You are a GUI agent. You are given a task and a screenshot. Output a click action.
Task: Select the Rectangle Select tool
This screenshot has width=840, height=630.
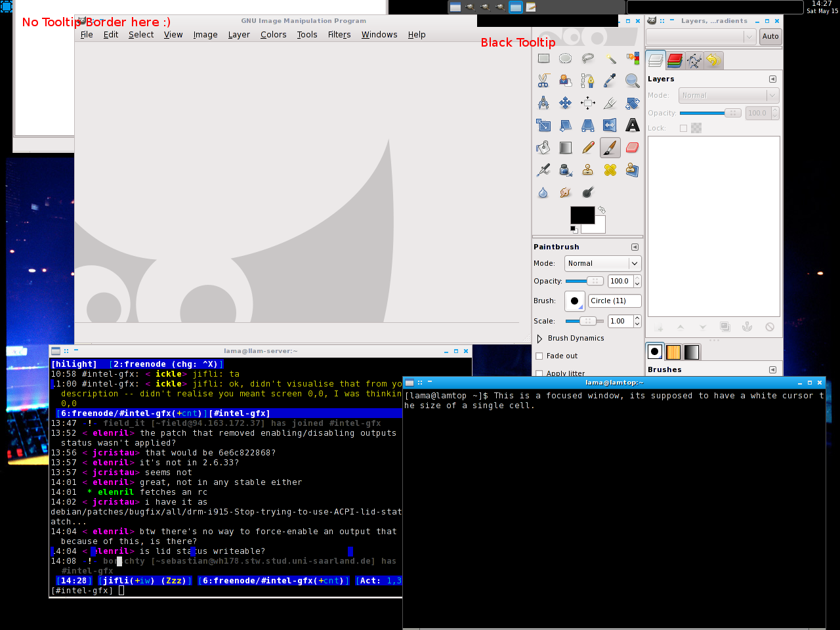pyautogui.click(x=543, y=58)
